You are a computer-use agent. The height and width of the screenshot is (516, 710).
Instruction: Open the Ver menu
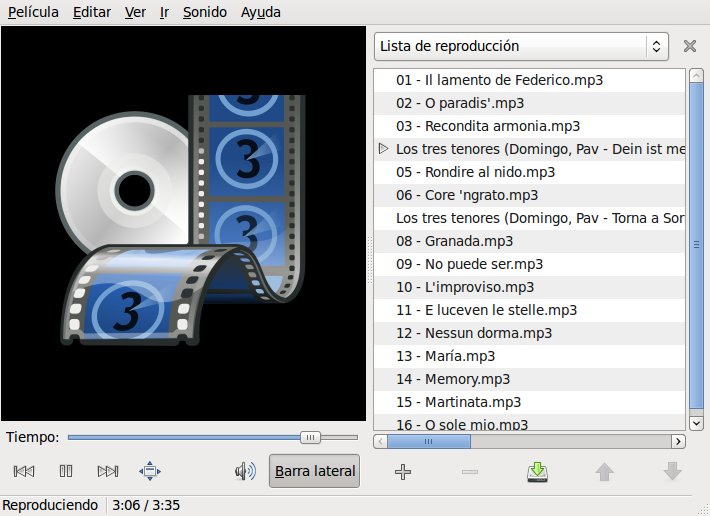[x=135, y=12]
